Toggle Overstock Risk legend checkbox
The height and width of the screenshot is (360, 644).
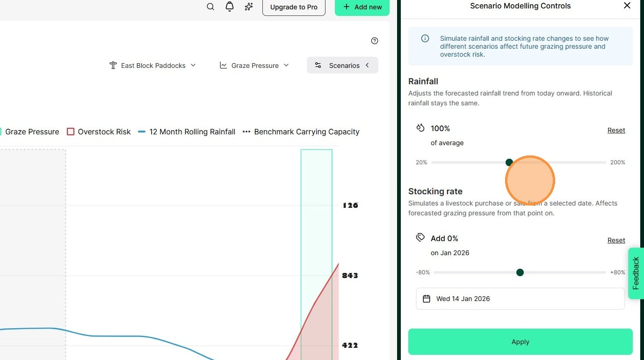point(71,132)
